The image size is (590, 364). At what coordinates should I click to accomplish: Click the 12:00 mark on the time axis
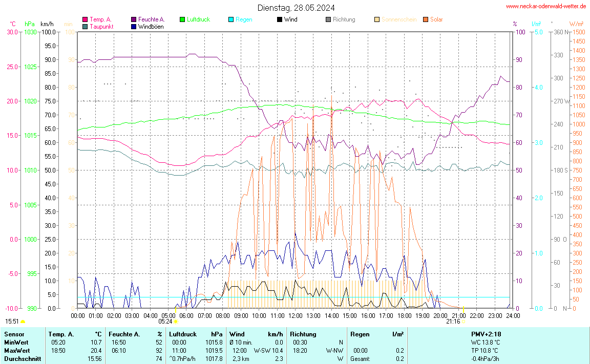coord(296,315)
